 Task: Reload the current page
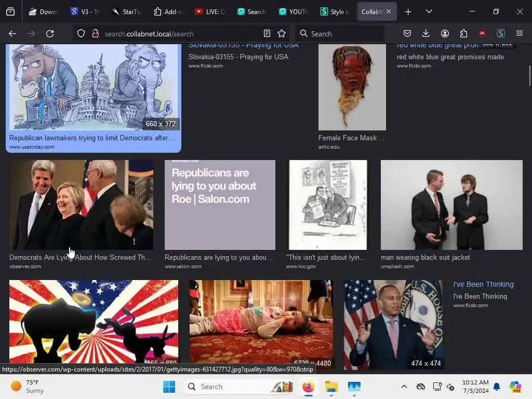[50, 34]
